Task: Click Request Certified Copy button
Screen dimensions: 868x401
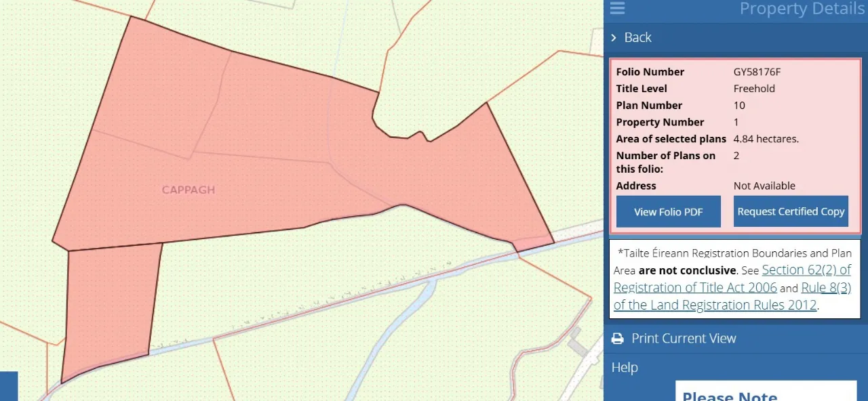Action: (791, 212)
